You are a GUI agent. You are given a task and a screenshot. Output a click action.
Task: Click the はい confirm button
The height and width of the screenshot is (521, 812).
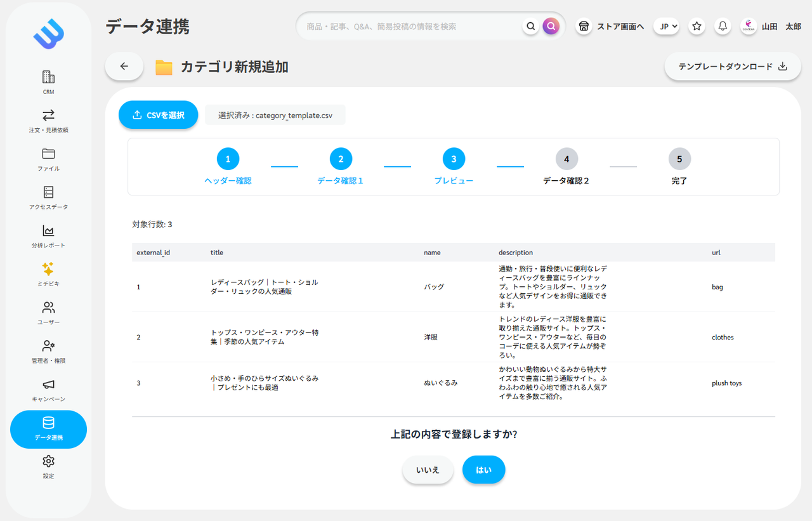483,470
